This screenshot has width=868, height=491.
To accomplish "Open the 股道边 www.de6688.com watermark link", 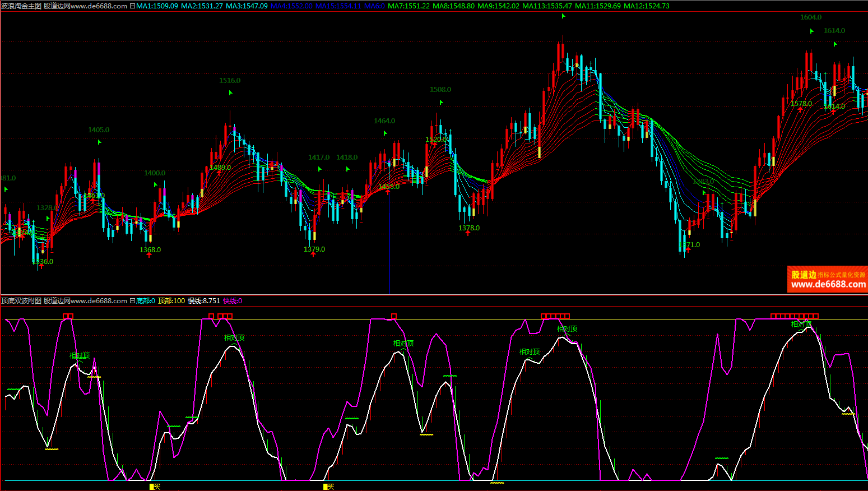I will pyautogui.click(x=828, y=279).
